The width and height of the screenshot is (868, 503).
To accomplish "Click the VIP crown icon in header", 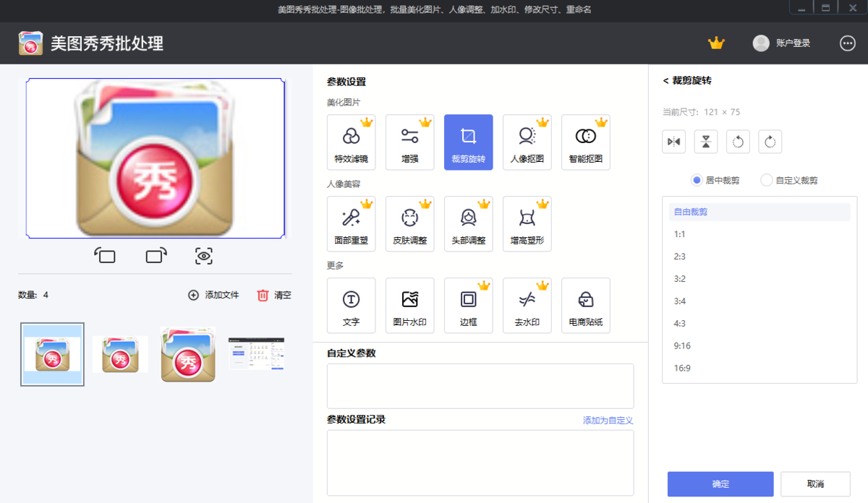I will [x=716, y=43].
